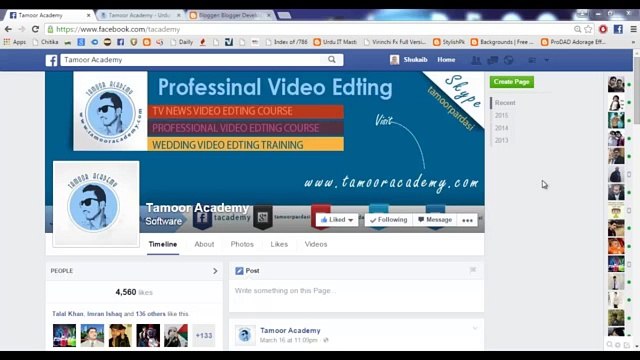Open the Chrome hamburger menu
640x360 pixels.
click(633, 29)
